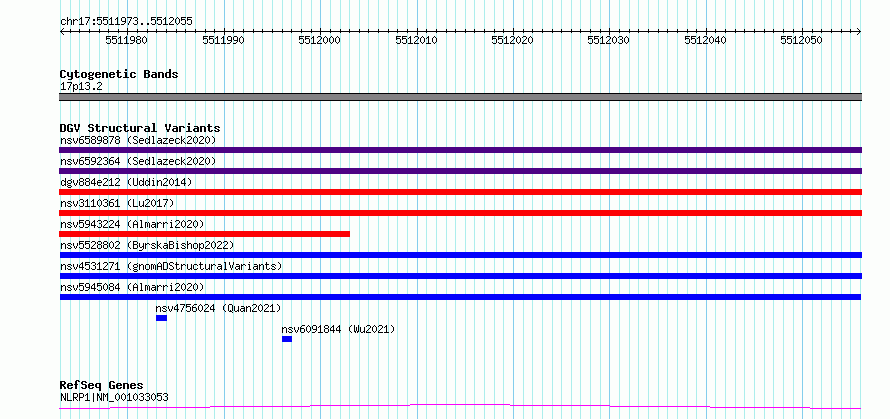The width and height of the screenshot is (890, 419).
Task: Click ruler position 5512050
Action: tap(801, 41)
